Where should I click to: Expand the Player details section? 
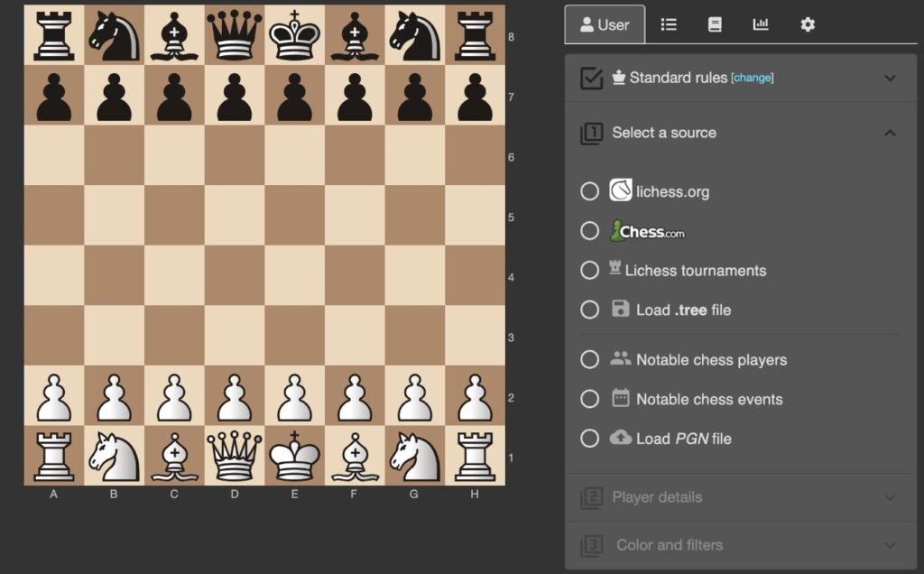(x=890, y=497)
